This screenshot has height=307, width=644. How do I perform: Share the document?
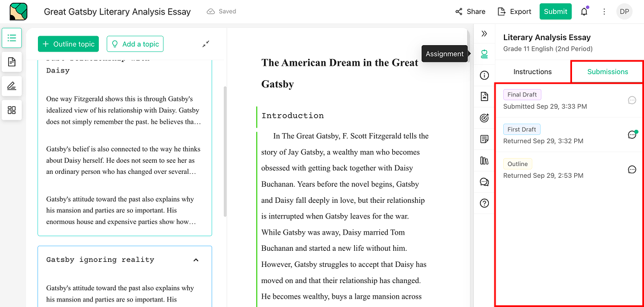click(470, 12)
